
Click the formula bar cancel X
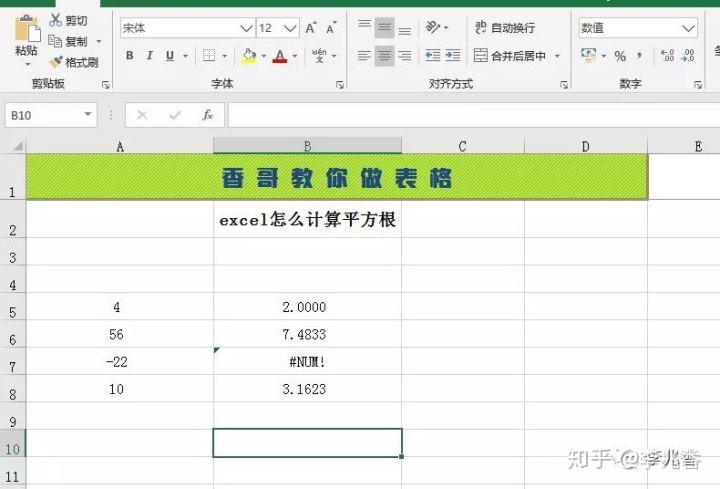coord(142,115)
